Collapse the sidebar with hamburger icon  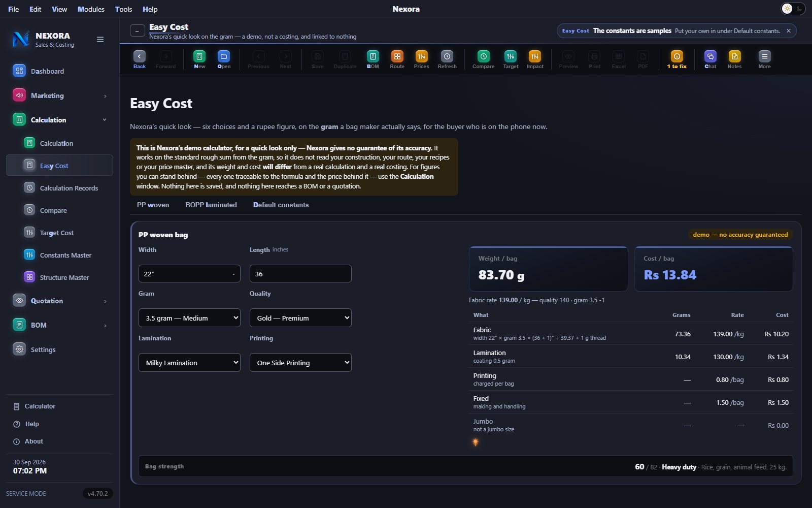100,40
